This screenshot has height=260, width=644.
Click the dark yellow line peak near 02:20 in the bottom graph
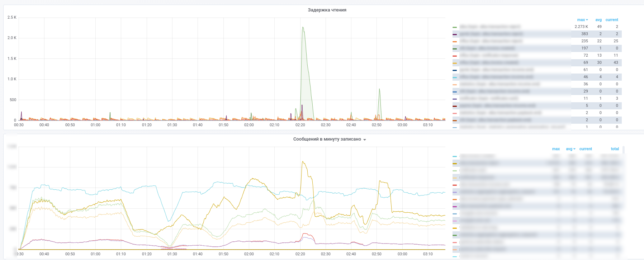pos(303,162)
